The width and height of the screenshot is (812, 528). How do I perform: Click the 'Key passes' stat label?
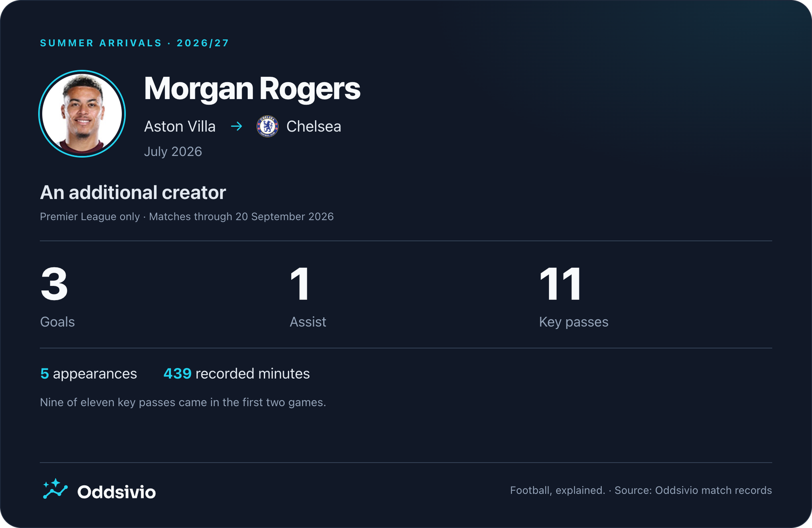click(x=573, y=322)
